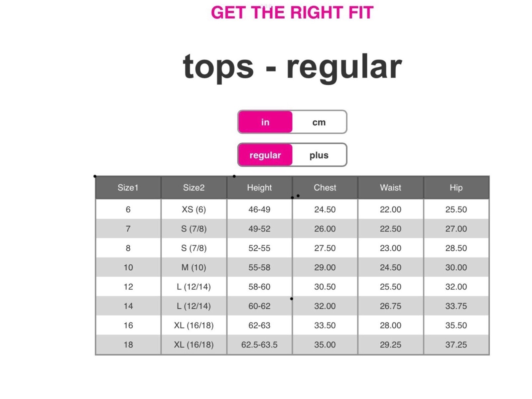Click the Chest column header
The width and height of the screenshot is (532, 399).
[x=325, y=188]
